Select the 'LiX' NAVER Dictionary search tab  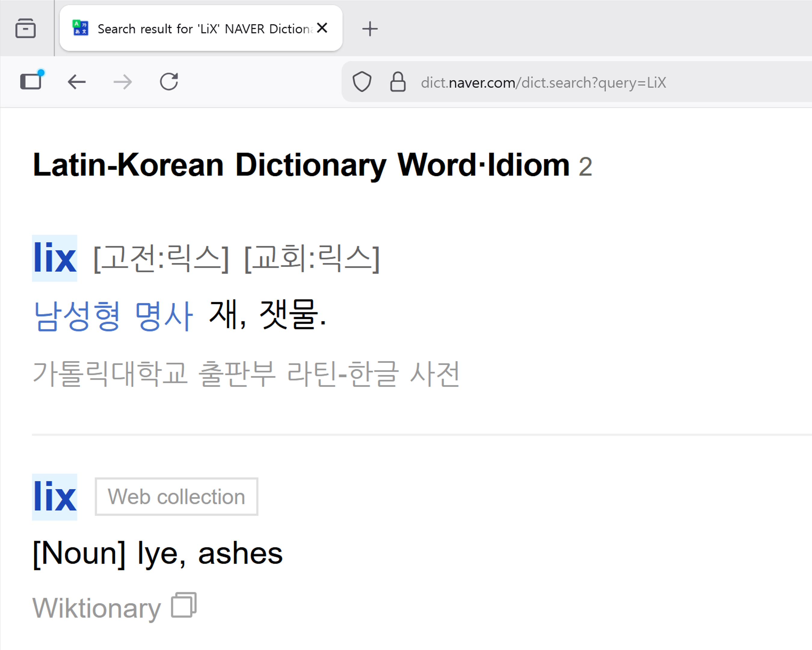click(203, 29)
